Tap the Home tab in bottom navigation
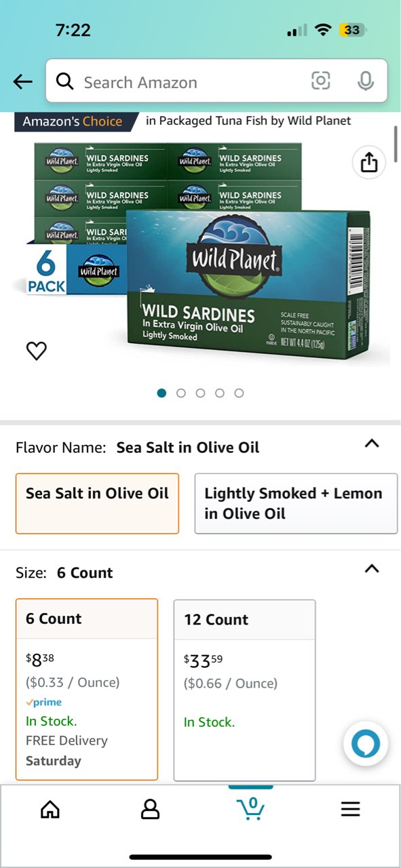The height and width of the screenshot is (868, 401). point(50,809)
